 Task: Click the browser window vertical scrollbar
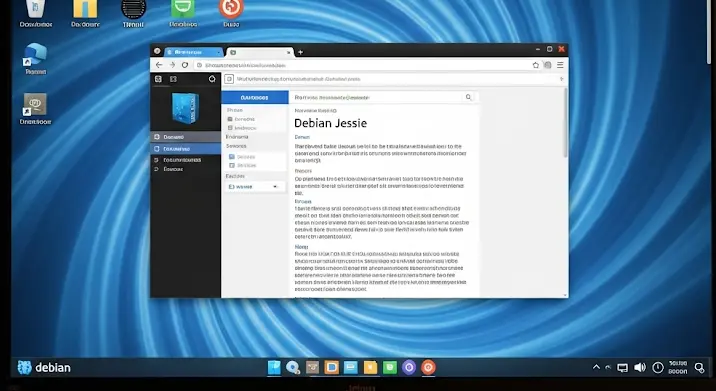(x=566, y=123)
